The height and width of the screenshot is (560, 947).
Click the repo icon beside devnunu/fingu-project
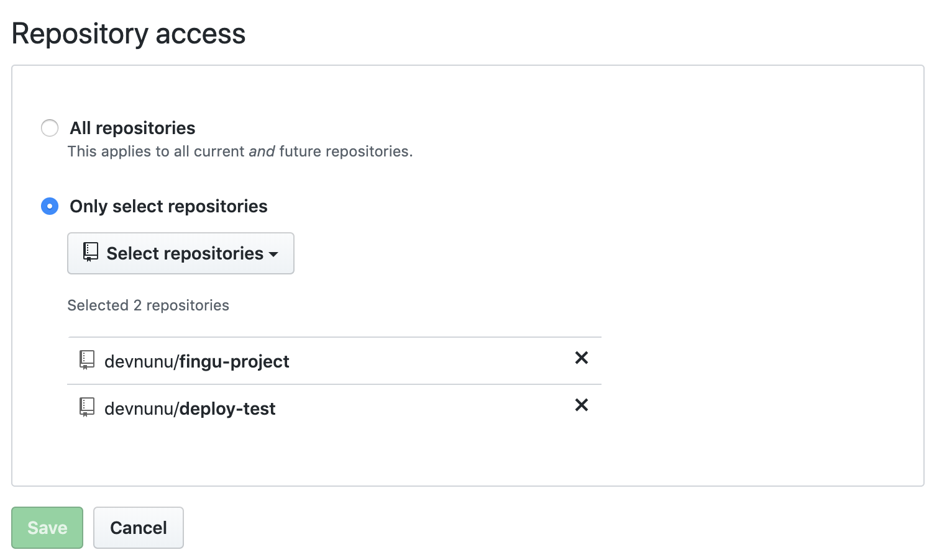[x=87, y=360]
